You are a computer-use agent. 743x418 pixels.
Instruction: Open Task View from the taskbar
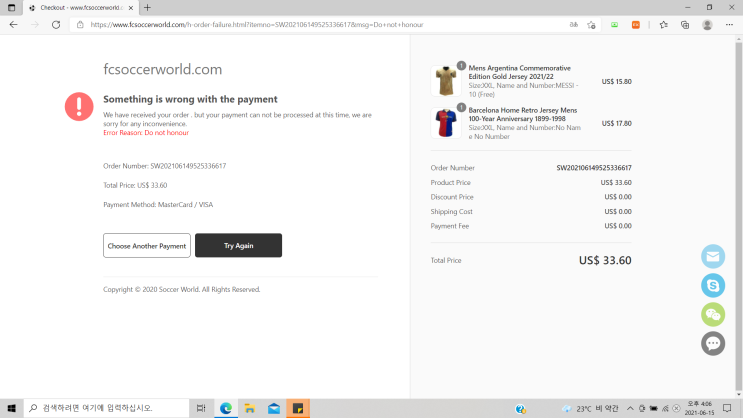[201, 408]
